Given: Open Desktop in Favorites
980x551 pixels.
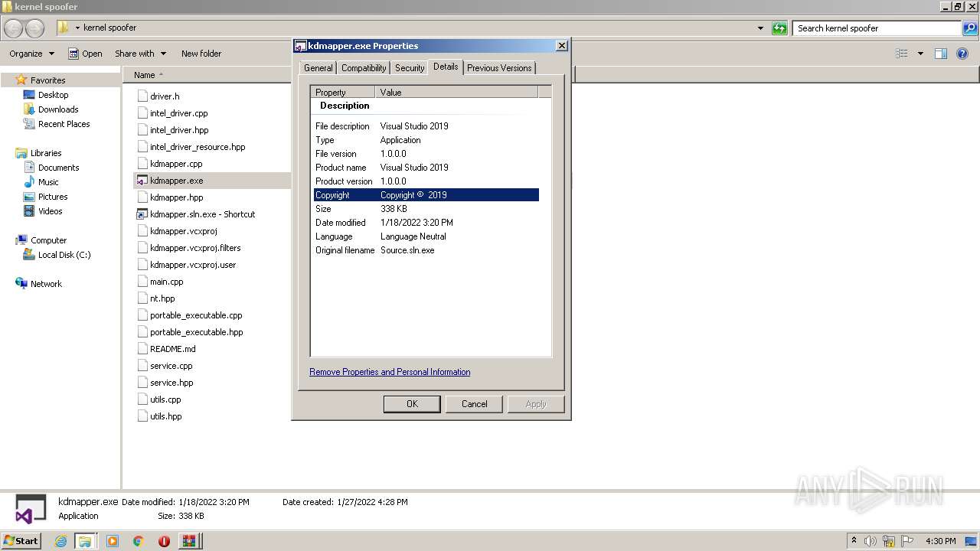Looking at the screenshot, I should click(53, 95).
